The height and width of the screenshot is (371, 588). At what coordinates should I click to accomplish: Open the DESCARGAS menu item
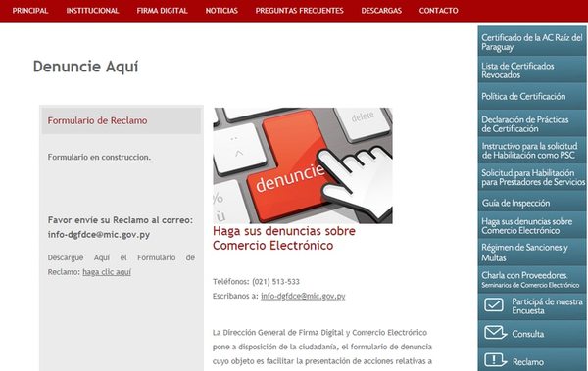[381, 11]
